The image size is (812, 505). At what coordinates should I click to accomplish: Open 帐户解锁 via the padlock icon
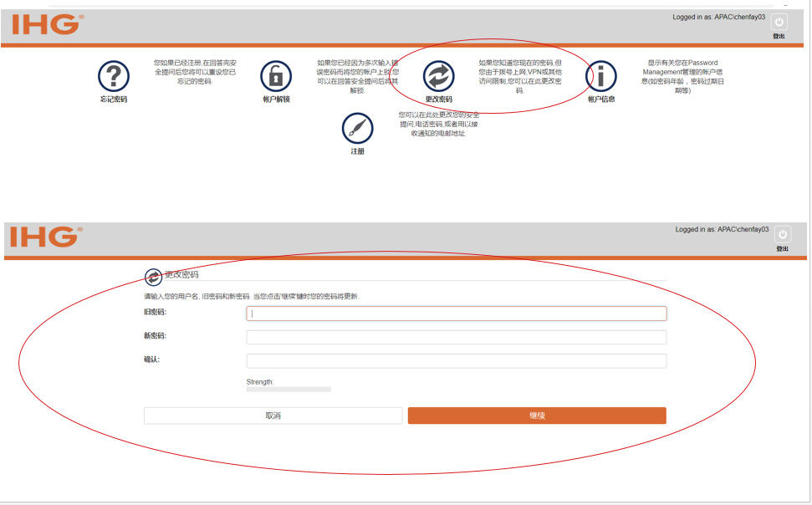pyautogui.click(x=275, y=75)
